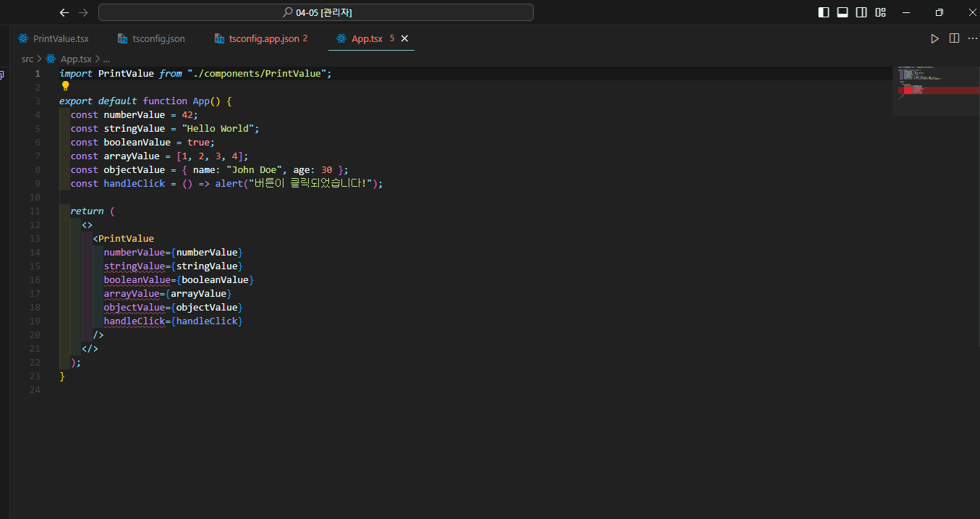Open the tsconfig.json tab
The image size is (980, 519).
coord(158,38)
